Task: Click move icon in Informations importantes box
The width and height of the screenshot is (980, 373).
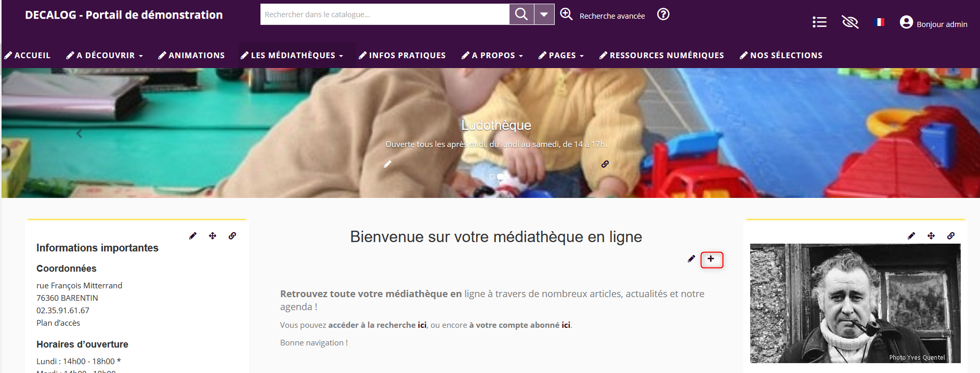Action: pos(213,236)
